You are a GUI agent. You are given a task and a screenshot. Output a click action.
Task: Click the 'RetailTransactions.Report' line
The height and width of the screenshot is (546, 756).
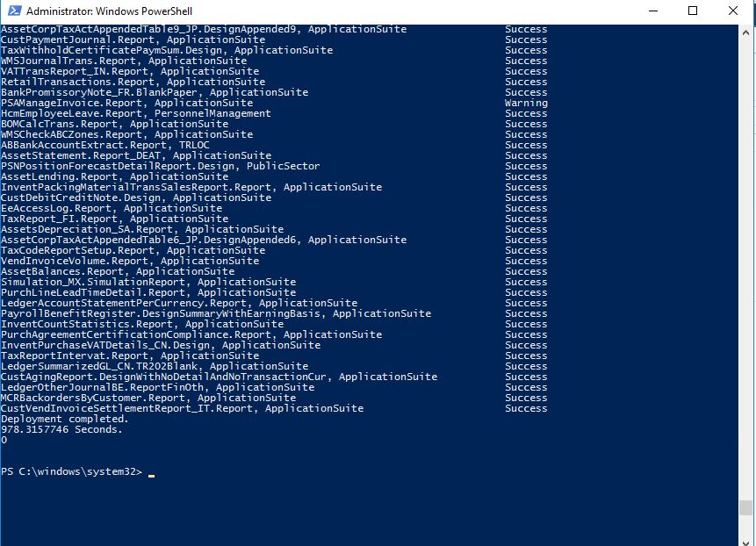(x=133, y=82)
